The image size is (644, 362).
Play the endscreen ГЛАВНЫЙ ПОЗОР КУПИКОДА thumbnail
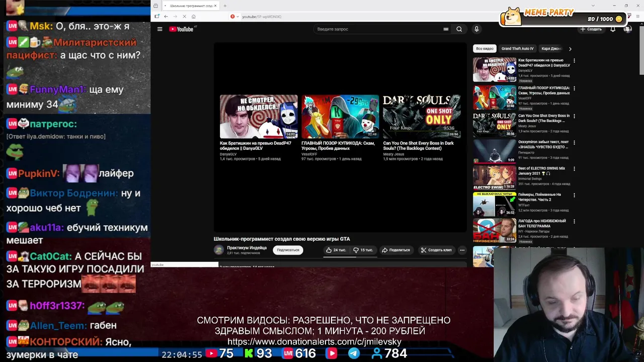click(340, 116)
